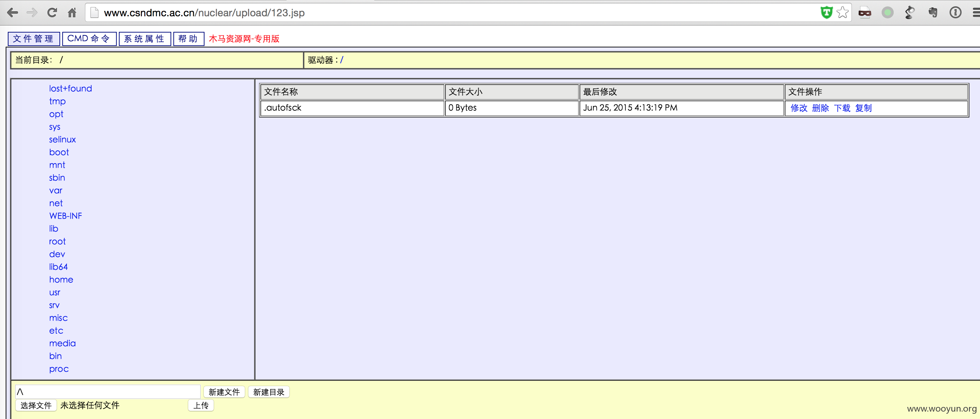Open the tmp directory
The image size is (980, 419).
click(57, 101)
